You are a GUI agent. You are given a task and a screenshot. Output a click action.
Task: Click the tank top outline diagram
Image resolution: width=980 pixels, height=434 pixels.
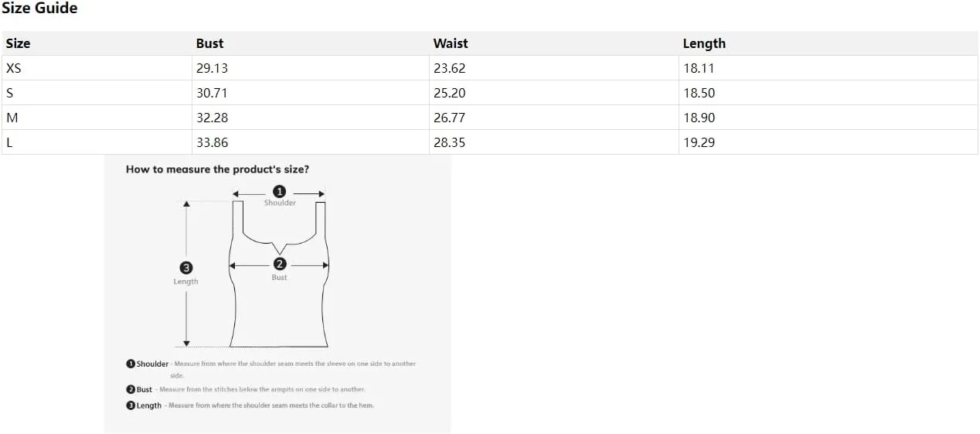(279, 275)
